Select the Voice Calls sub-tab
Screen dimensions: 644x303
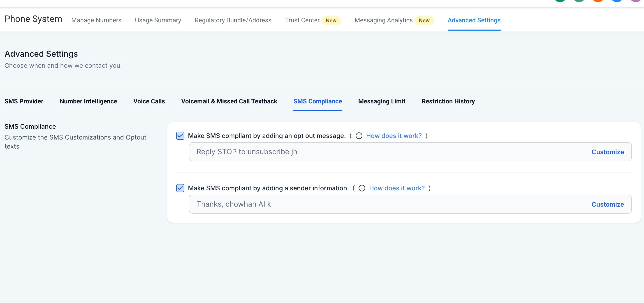[149, 101]
